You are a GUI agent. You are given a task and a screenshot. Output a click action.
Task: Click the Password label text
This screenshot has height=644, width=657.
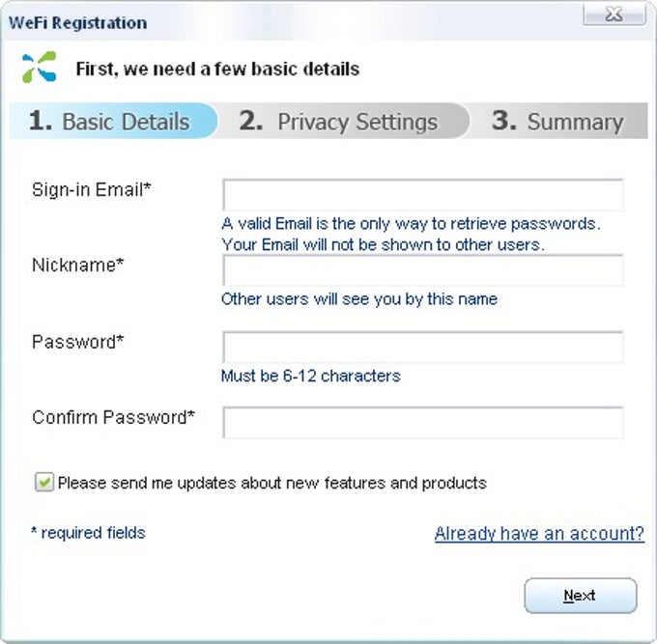pos(78,342)
